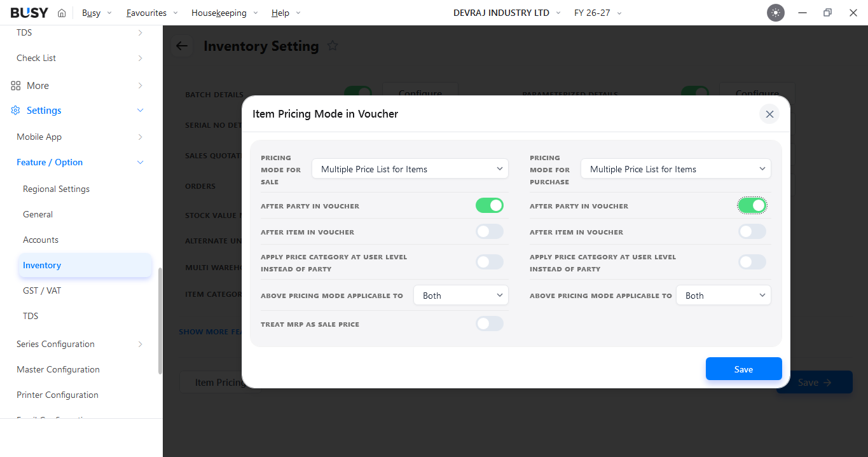Expand the Series Configuration section
Screen dimensions: 868x457
pyautogui.click(x=141, y=344)
